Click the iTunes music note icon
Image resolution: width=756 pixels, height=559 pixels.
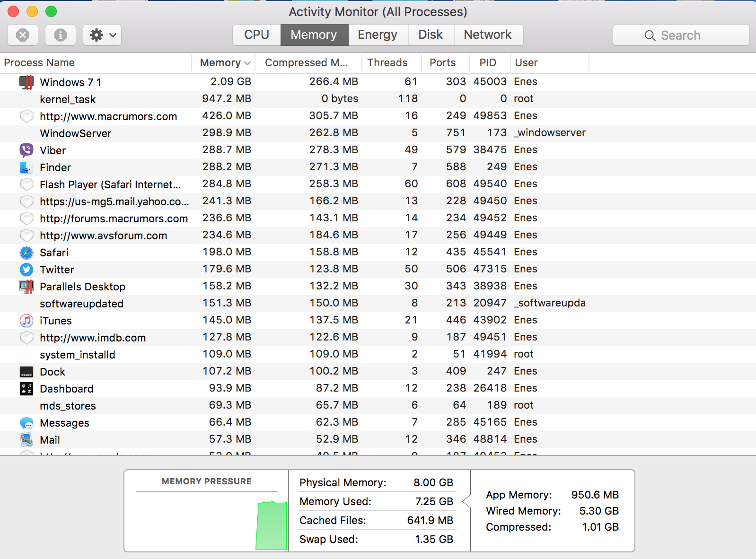pos(26,321)
